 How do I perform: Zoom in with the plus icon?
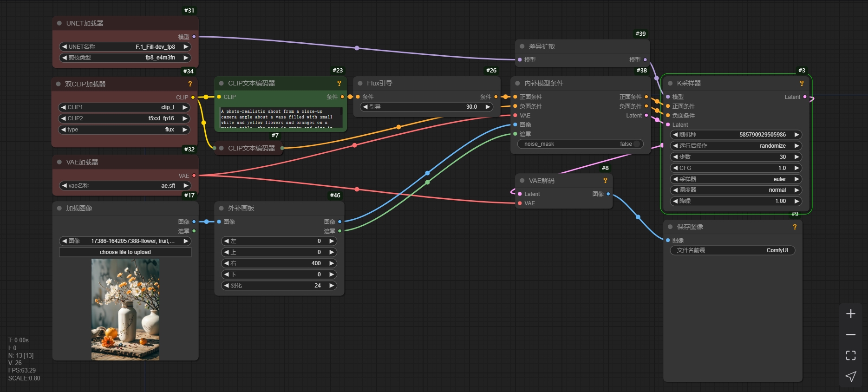click(x=850, y=314)
